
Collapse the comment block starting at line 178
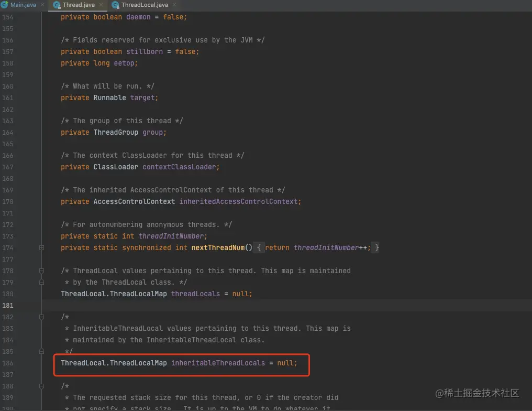pos(41,271)
